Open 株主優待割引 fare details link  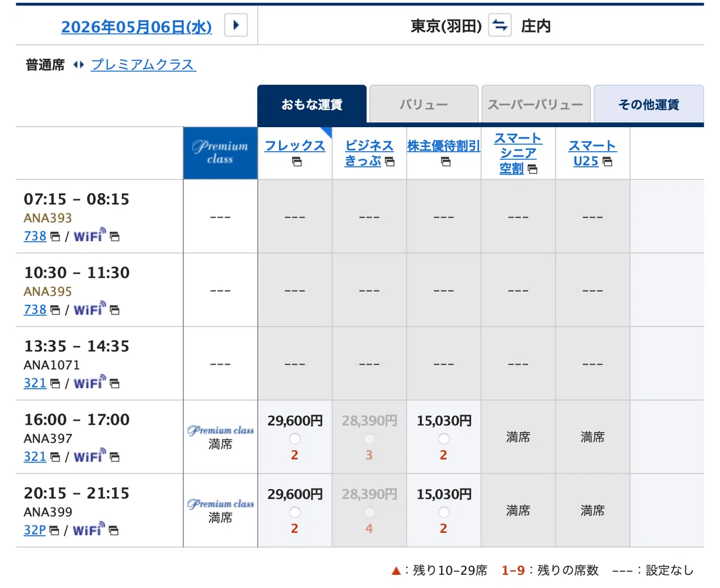click(x=443, y=145)
